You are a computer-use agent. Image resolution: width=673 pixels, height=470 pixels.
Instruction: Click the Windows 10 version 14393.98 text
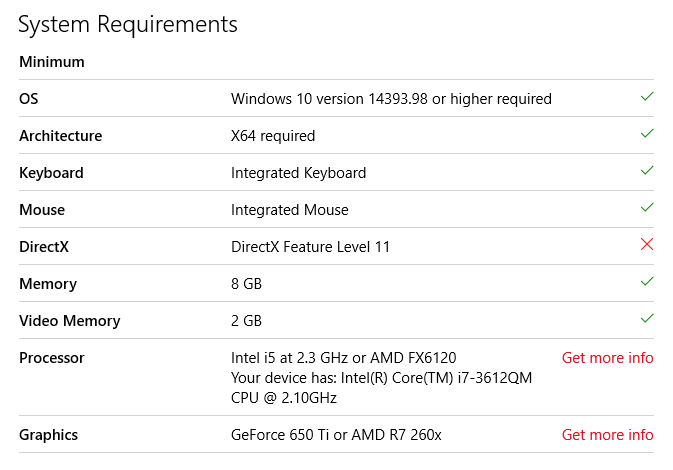click(x=391, y=99)
